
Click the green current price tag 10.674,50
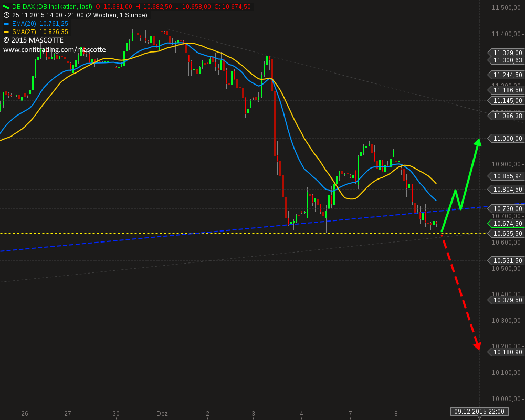[x=506, y=224]
